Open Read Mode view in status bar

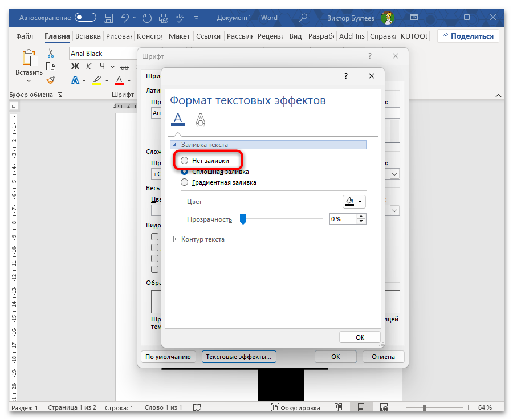click(338, 408)
